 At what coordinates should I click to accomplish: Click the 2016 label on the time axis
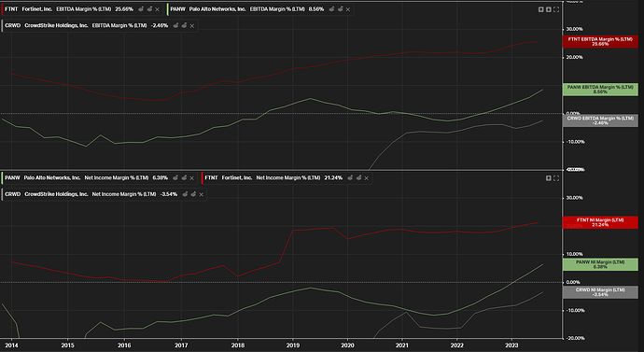click(x=124, y=345)
